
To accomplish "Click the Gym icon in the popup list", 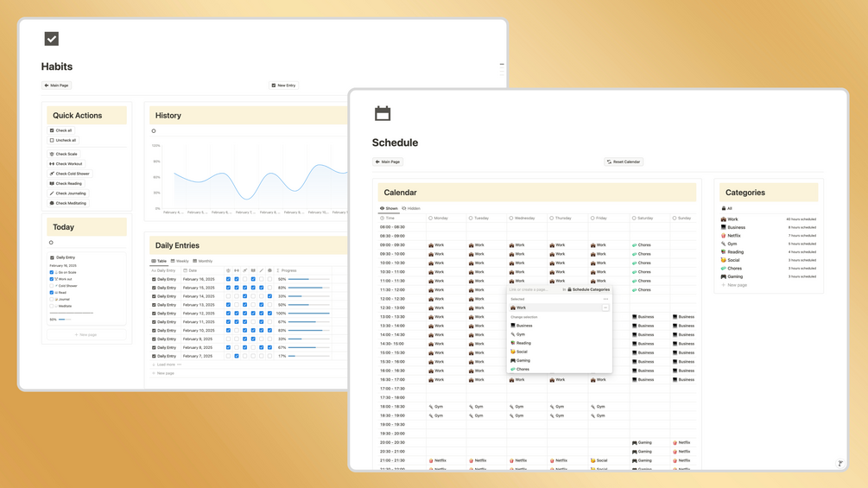I will (x=513, y=334).
